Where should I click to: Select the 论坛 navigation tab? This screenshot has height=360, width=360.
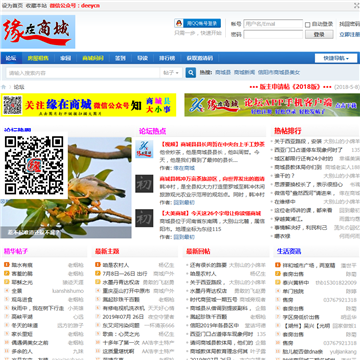tap(11, 58)
